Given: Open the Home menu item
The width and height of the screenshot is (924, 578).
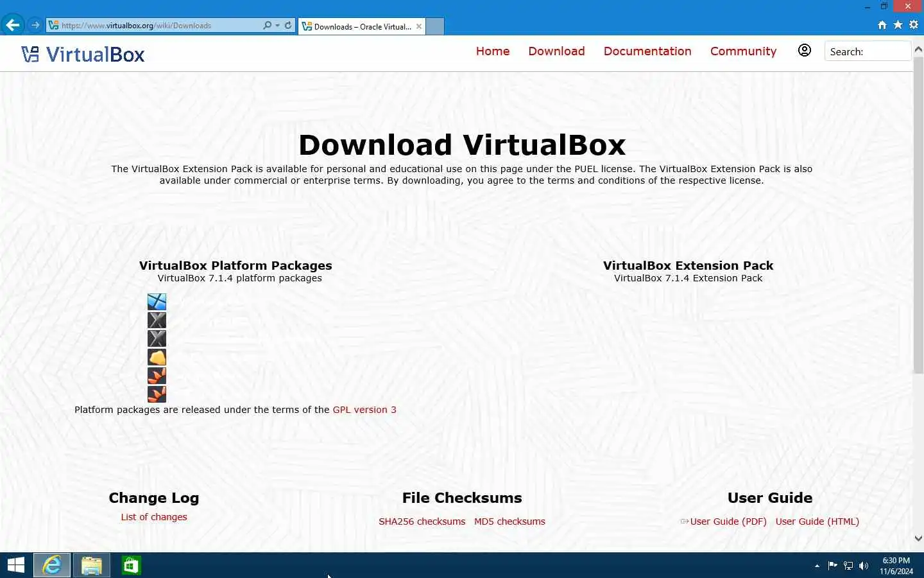Looking at the screenshot, I should click(x=493, y=51).
